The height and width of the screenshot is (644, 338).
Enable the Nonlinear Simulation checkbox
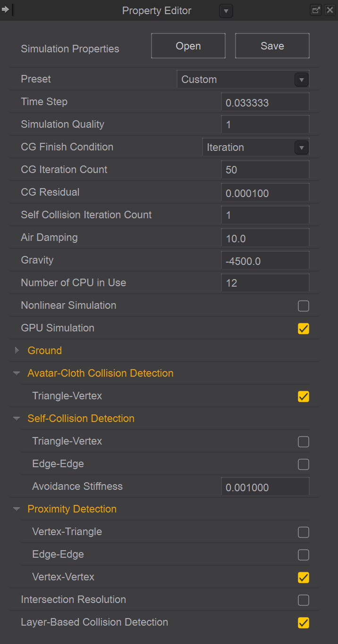pos(304,306)
